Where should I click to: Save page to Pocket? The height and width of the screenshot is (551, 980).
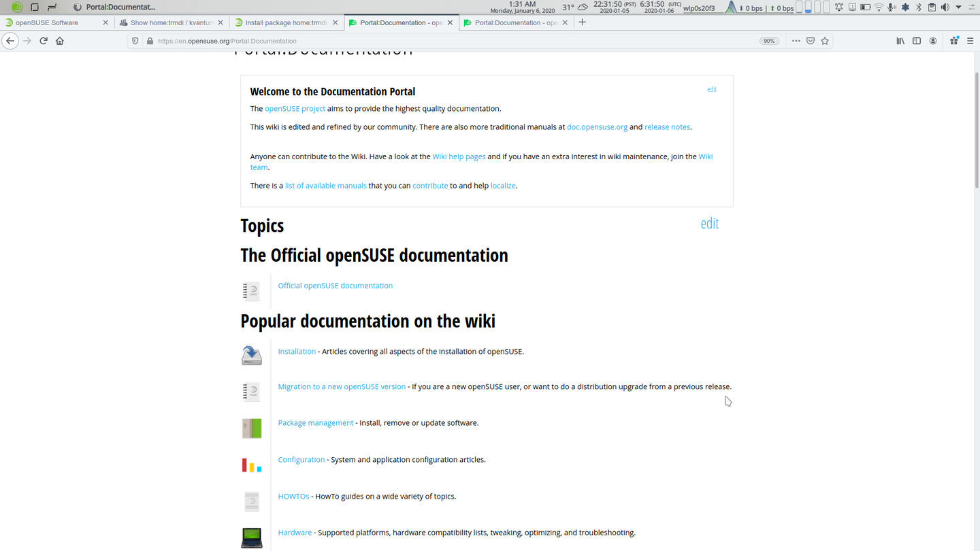[x=811, y=41]
